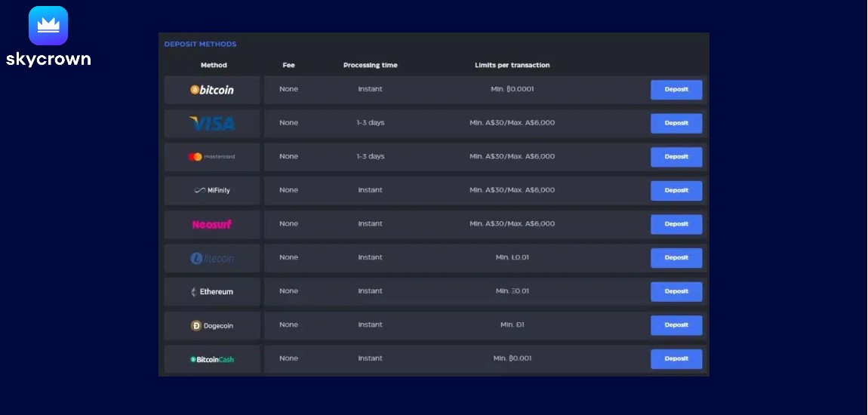Click Ethereum fee 'None'
Viewport: 868px width, 415px height.
[x=288, y=291]
